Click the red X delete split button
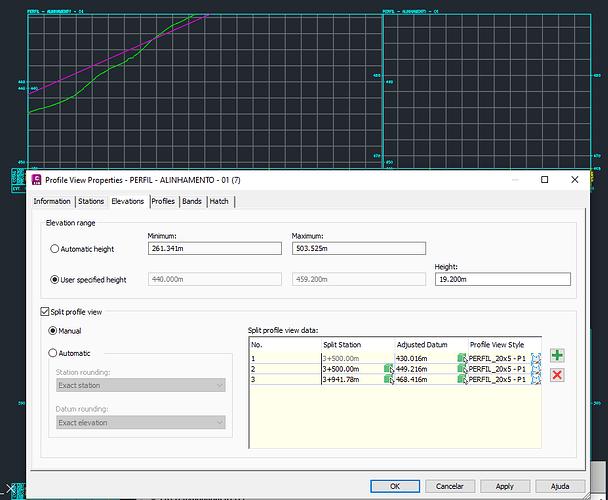Image resolution: width=608 pixels, height=500 pixels. tap(556, 375)
